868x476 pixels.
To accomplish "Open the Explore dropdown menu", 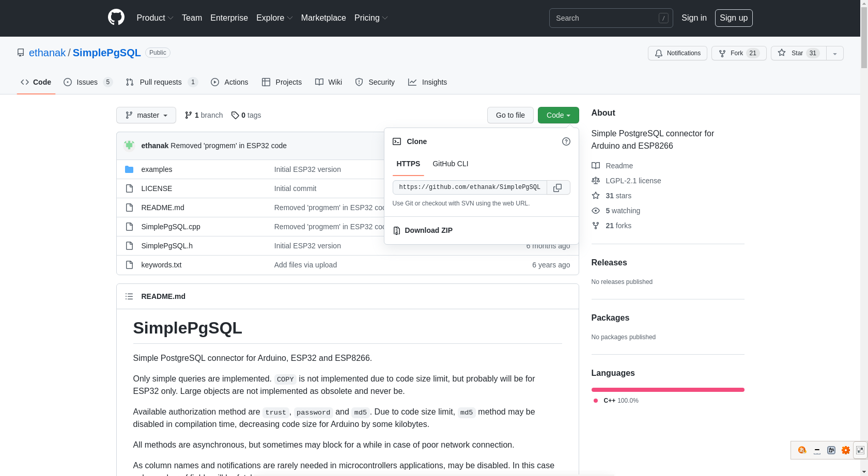I will point(274,18).
